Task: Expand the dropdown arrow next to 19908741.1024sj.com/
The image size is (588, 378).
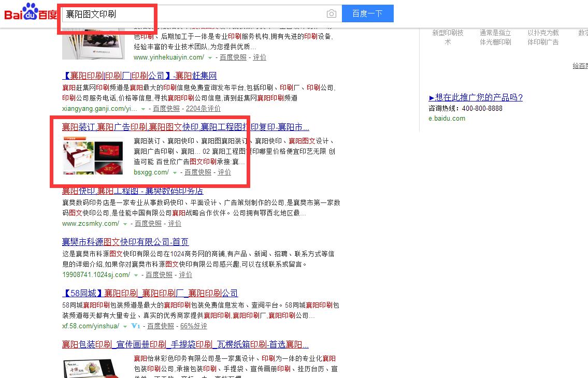Action: click(136, 275)
